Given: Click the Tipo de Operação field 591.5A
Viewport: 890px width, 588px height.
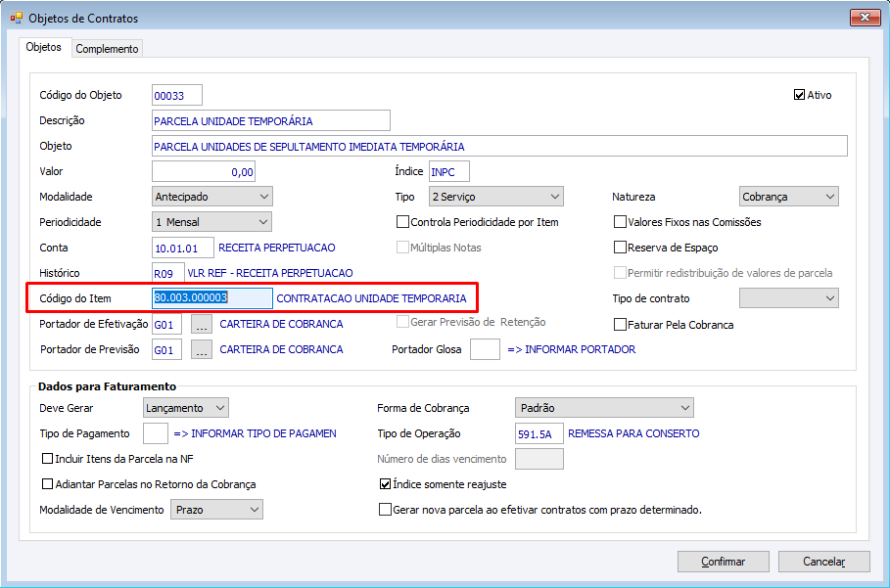Looking at the screenshot, I should click(x=539, y=433).
